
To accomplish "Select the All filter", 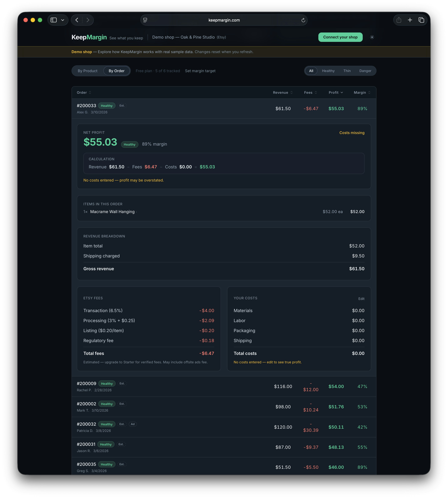I will 311,71.
